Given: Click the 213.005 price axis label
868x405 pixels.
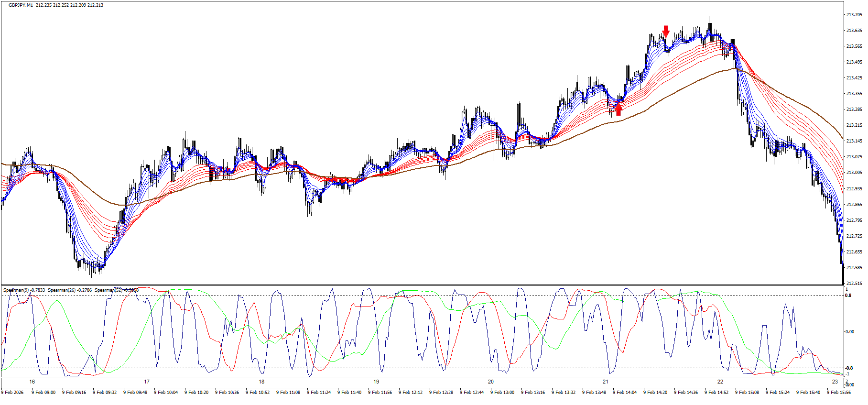Looking at the screenshot, I should (854, 173).
